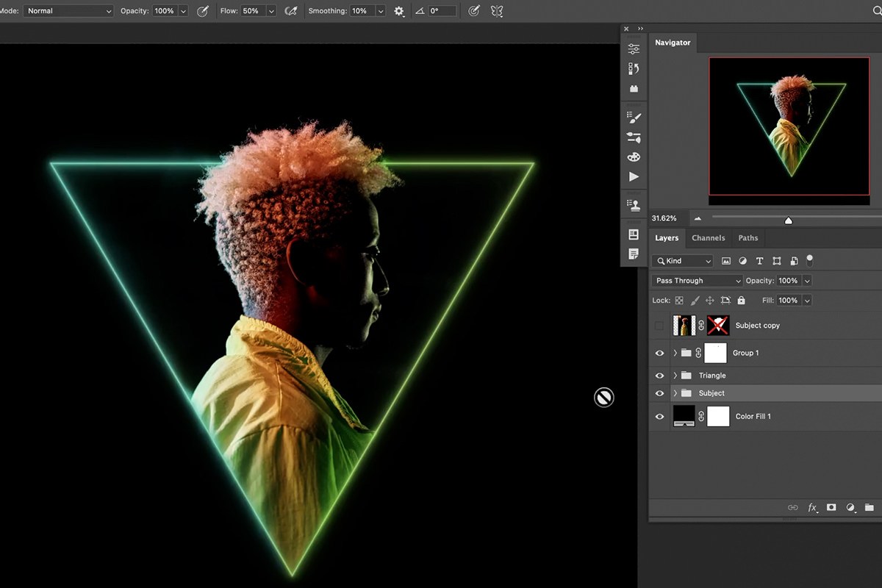The height and width of the screenshot is (588, 882).
Task: Lock image pixels brush icon
Action: tap(695, 301)
